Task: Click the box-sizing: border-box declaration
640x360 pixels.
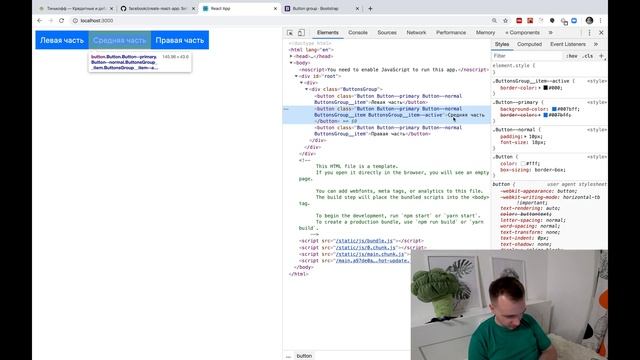Action: pos(533,170)
